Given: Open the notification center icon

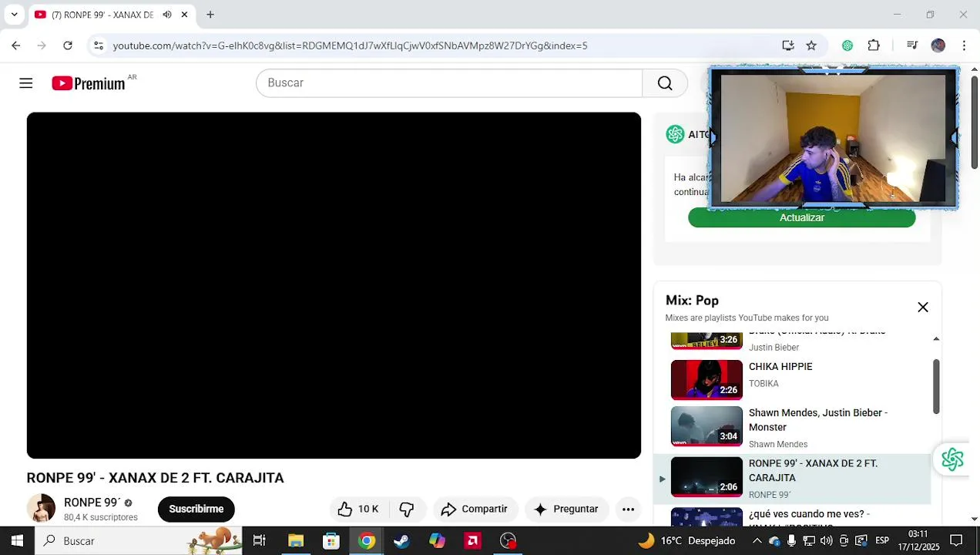Looking at the screenshot, I should [956, 541].
